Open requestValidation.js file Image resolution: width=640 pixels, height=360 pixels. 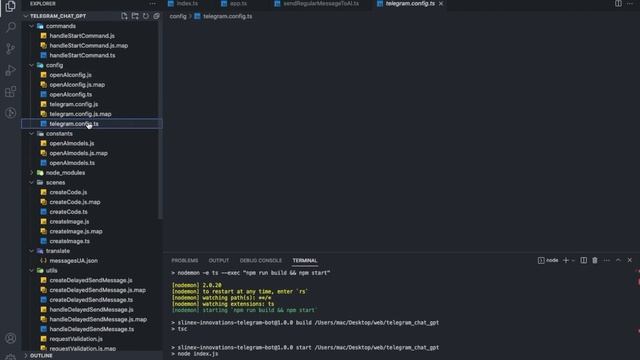tap(76, 339)
